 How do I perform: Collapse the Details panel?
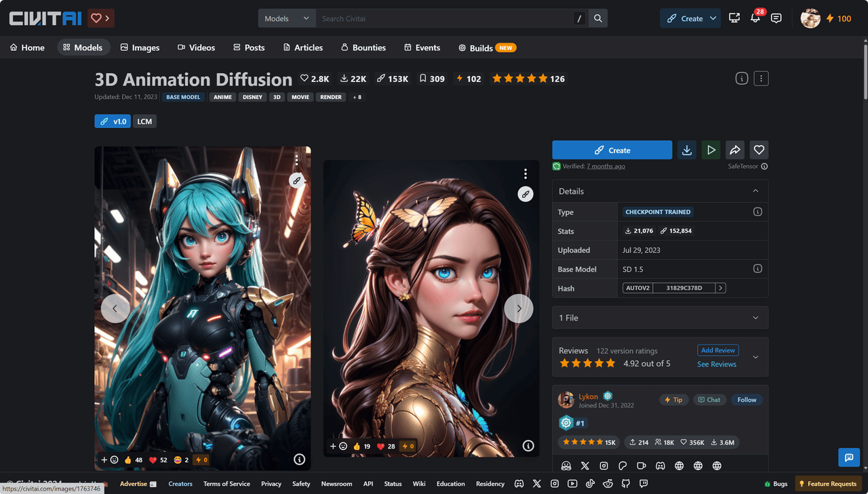coord(755,191)
